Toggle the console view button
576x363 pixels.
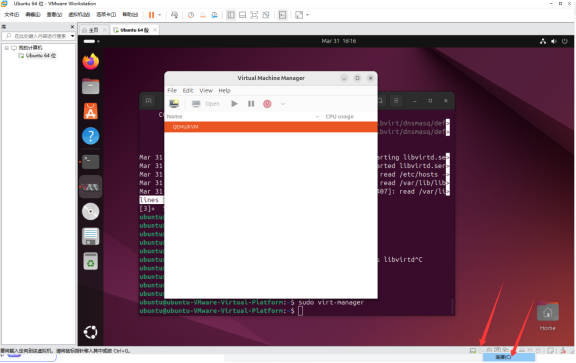(282, 15)
